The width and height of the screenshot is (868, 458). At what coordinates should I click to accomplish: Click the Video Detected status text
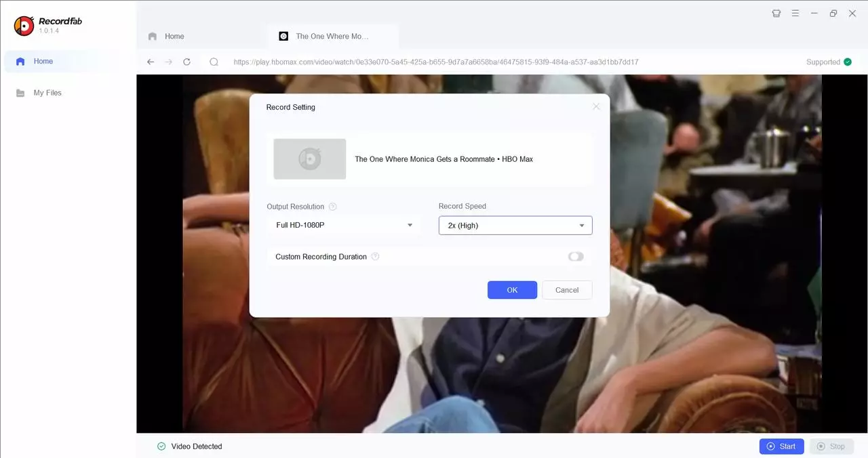pos(197,446)
